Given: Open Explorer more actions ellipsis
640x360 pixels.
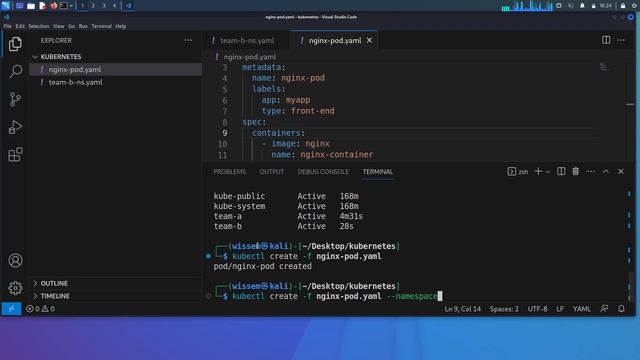Looking at the screenshot, I should [x=188, y=40].
